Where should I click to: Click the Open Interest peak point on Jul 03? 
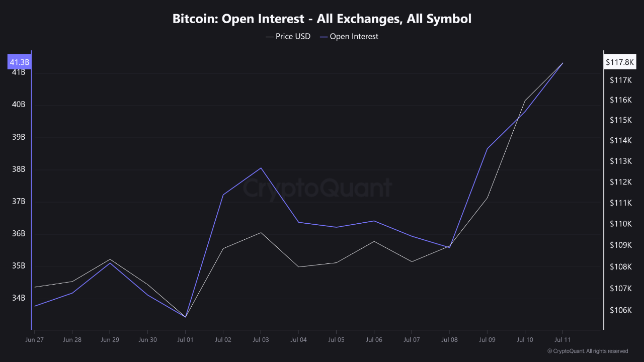point(261,168)
